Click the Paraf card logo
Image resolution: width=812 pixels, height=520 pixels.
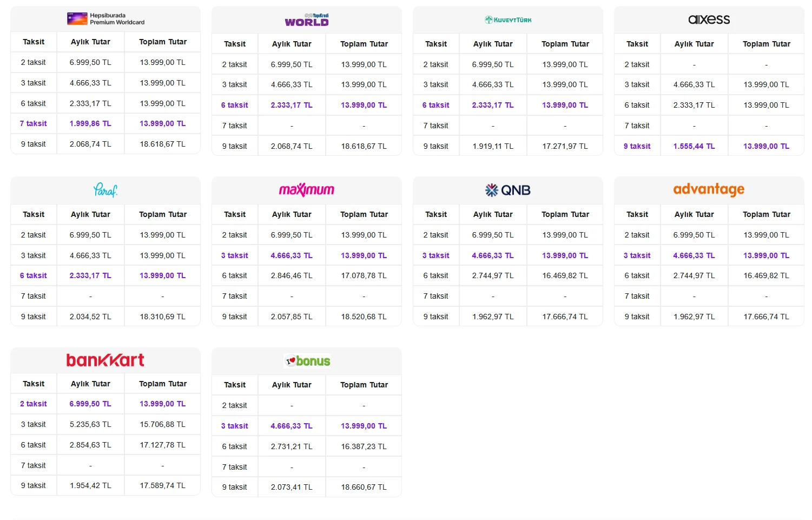point(105,190)
